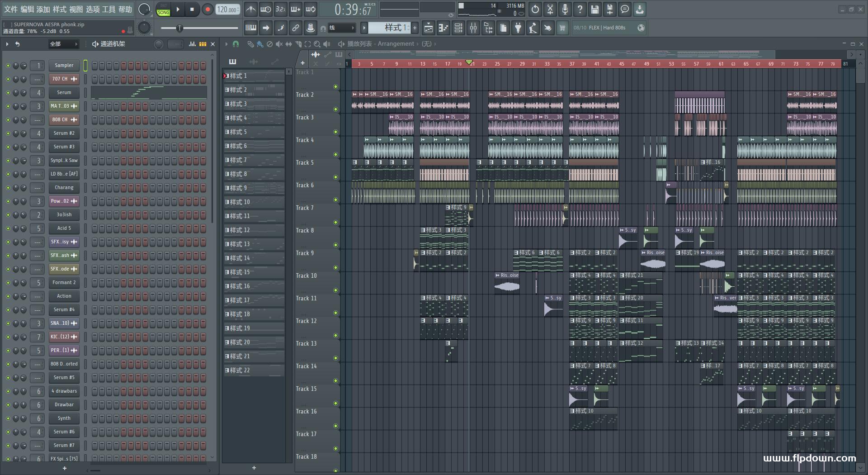
Task: Adjust the main volume knob at top
Action: (144, 9)
